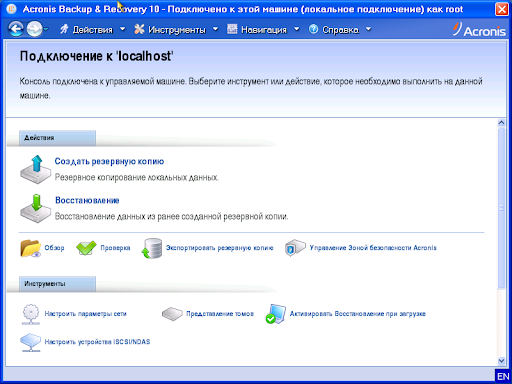Click the Навигация grid icon
Screen dimensions: 512x384
click(232, 29)
